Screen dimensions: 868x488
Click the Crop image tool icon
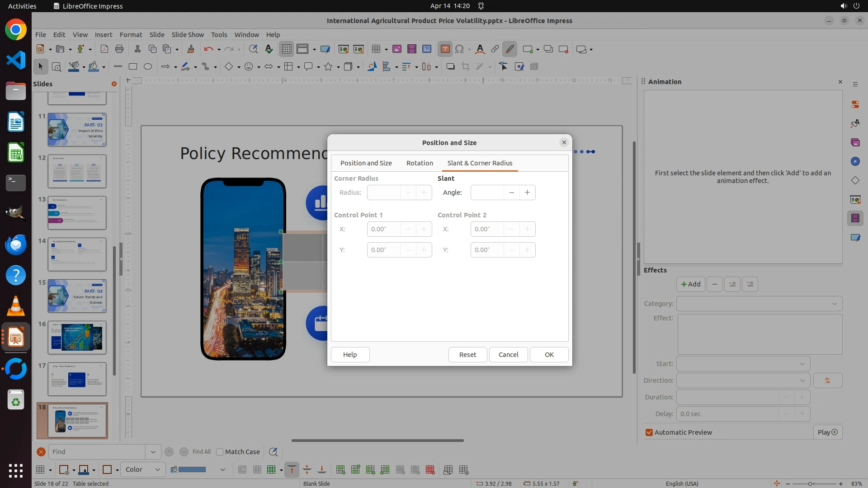465,67
